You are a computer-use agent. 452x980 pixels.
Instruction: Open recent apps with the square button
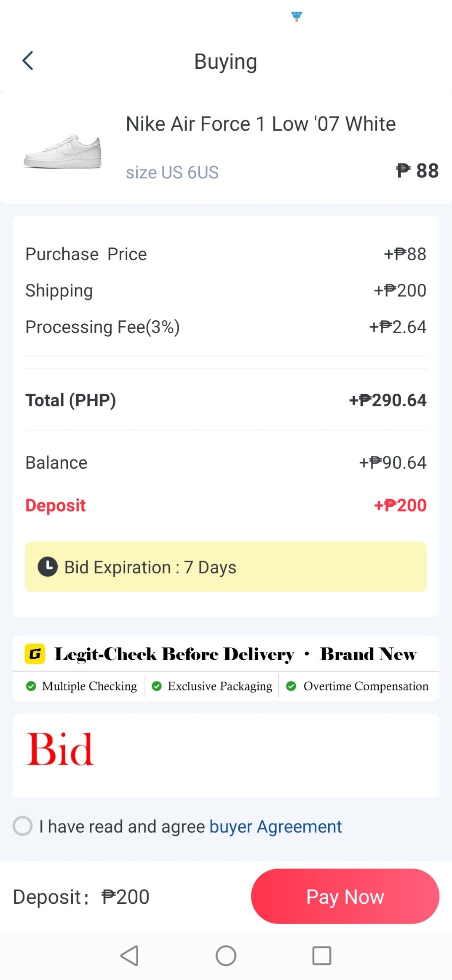321,956
